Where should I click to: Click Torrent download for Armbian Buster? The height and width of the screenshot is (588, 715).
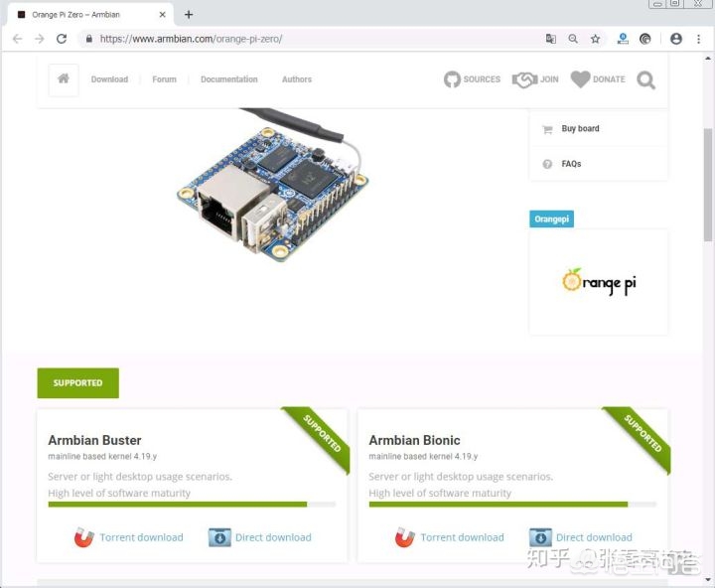[x=141, y=537]
